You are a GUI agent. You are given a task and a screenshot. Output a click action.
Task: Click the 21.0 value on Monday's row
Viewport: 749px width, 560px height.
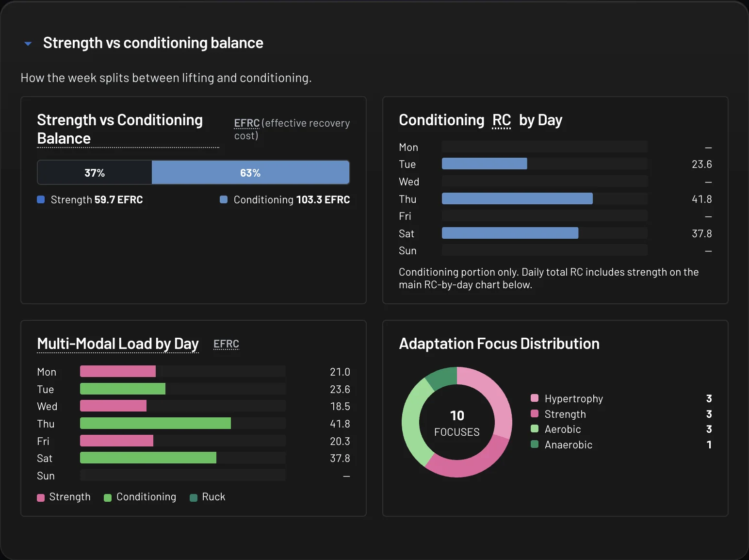point(340,372)
